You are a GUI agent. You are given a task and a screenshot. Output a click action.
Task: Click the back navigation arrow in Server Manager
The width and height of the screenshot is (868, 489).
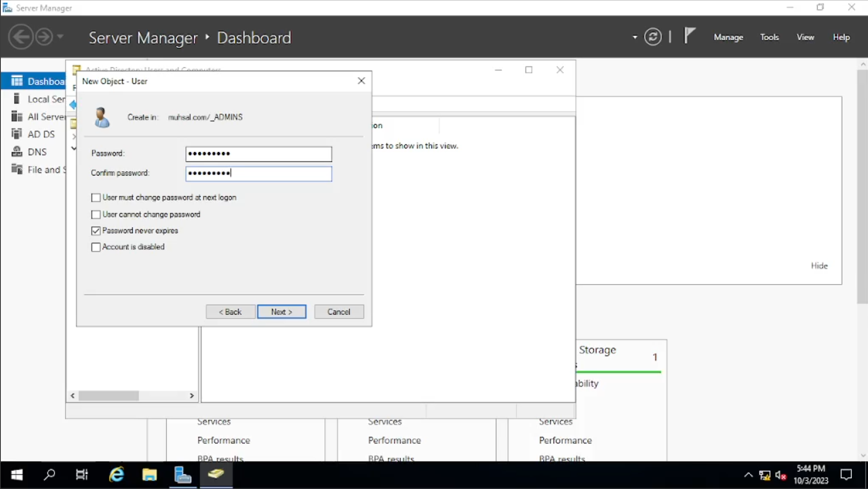[20, 37]
